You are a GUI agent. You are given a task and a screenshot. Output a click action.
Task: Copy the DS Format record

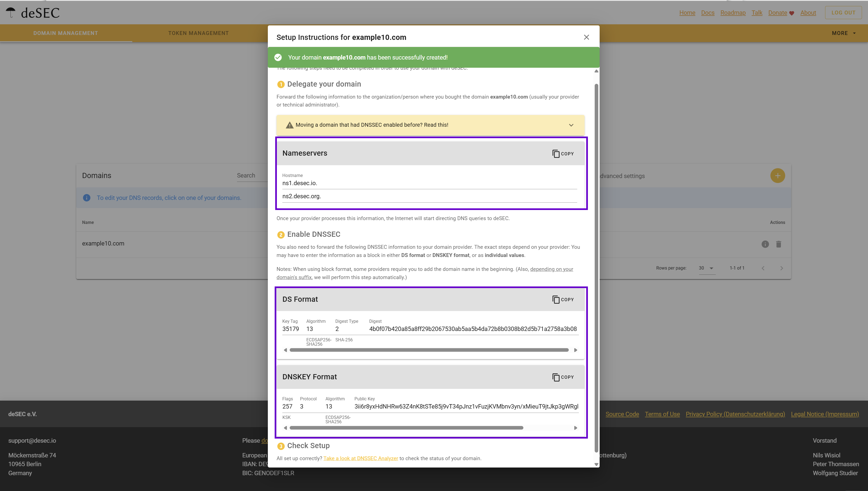[x=563, y=300]
